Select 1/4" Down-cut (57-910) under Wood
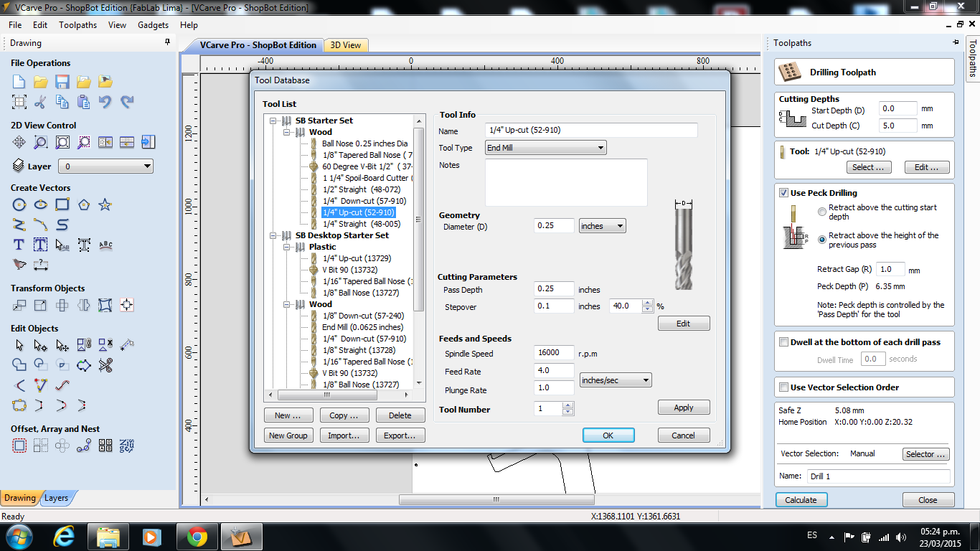The width and height of the screenshot is (980, 551). [364, 201]
